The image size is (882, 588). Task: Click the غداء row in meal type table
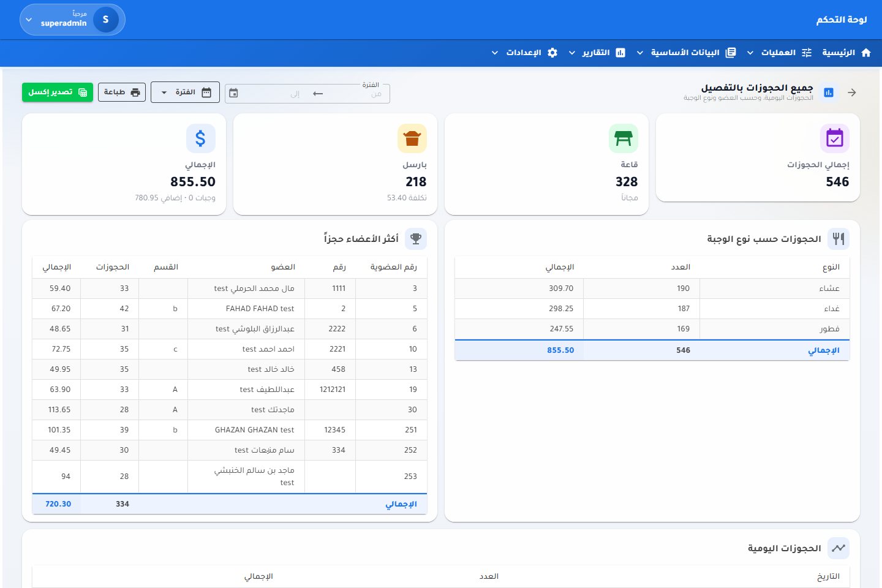pyautogui.click(x=652, y=309)
